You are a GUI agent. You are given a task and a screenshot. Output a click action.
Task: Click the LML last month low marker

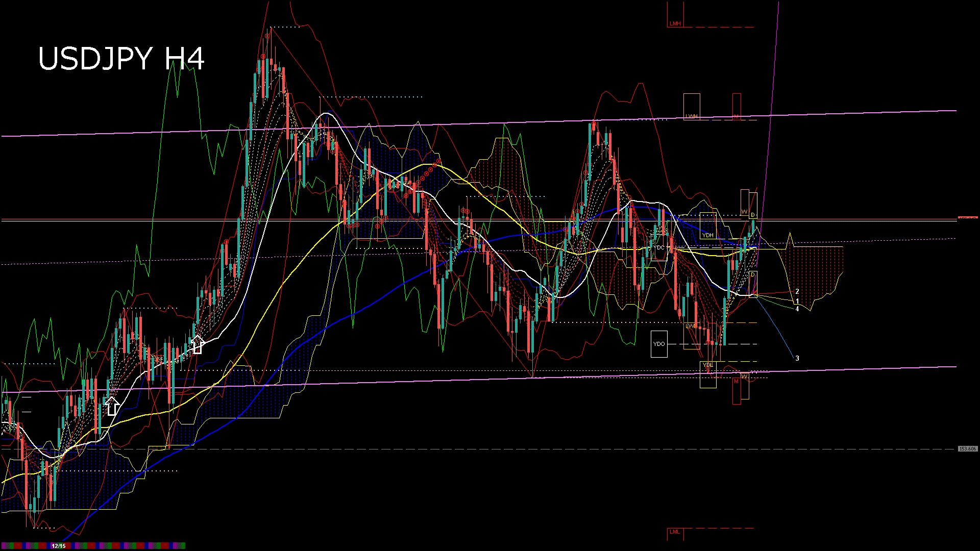point(675,533)
